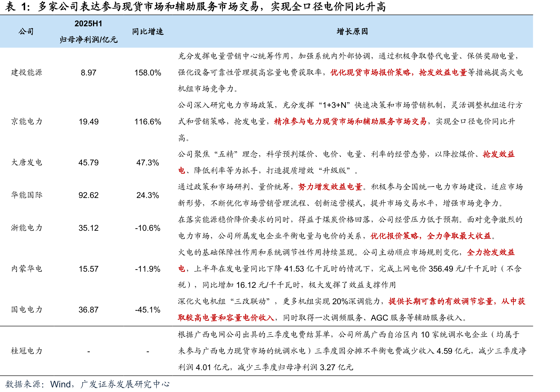Click the 35.12 net profit value

click(x=89, y=228)
